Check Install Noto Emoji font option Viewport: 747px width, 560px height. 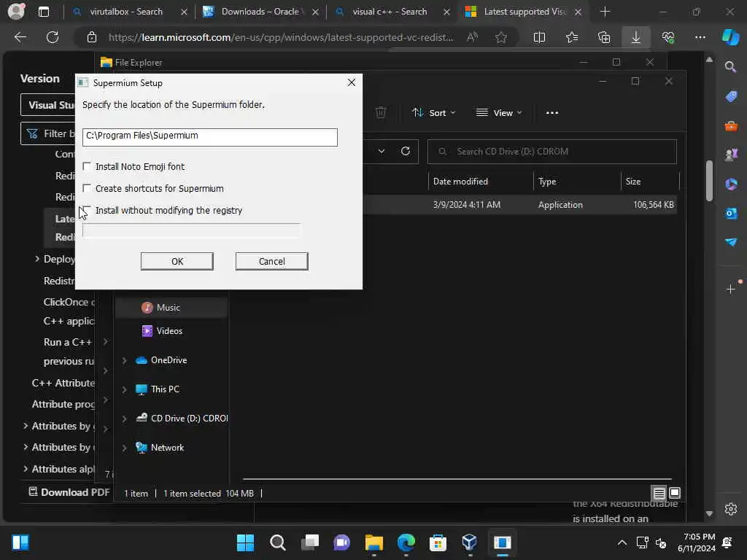87,166
